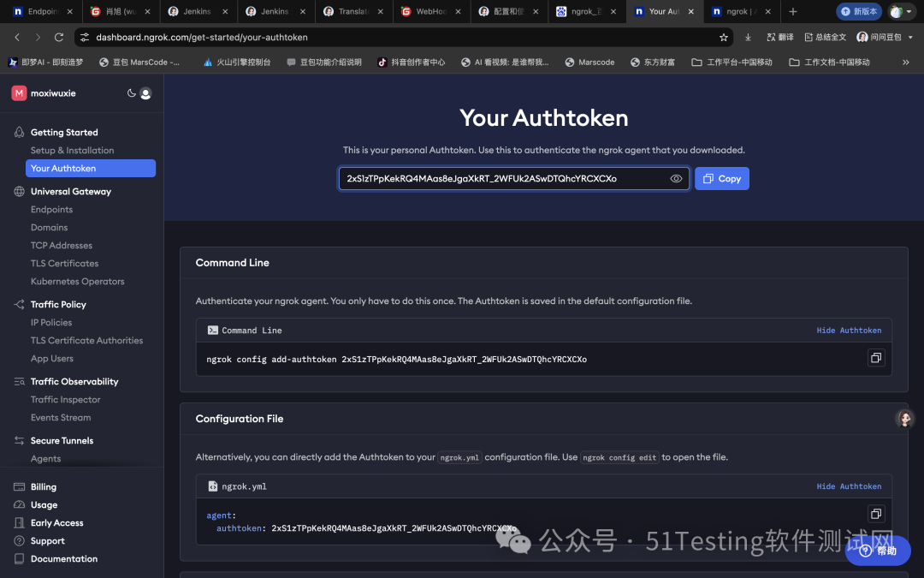
Task: Hide Authtoken in Command Line box
Action: click(x=849, y=331)
